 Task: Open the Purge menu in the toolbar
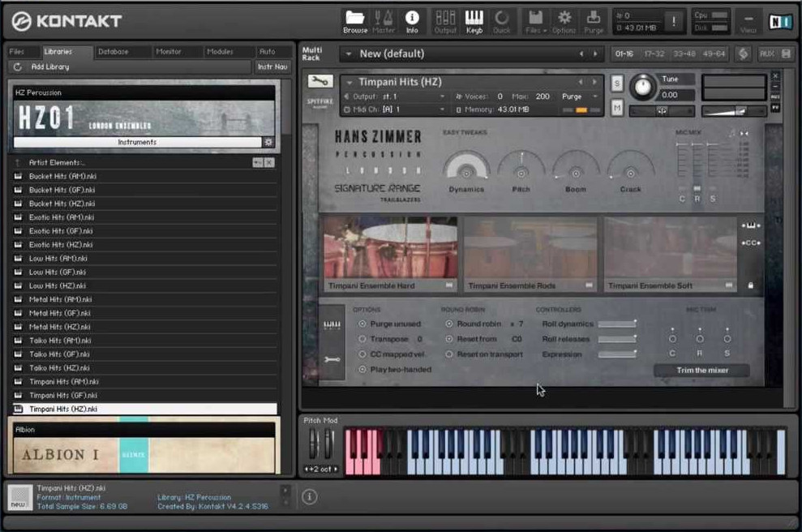point(594,21)
